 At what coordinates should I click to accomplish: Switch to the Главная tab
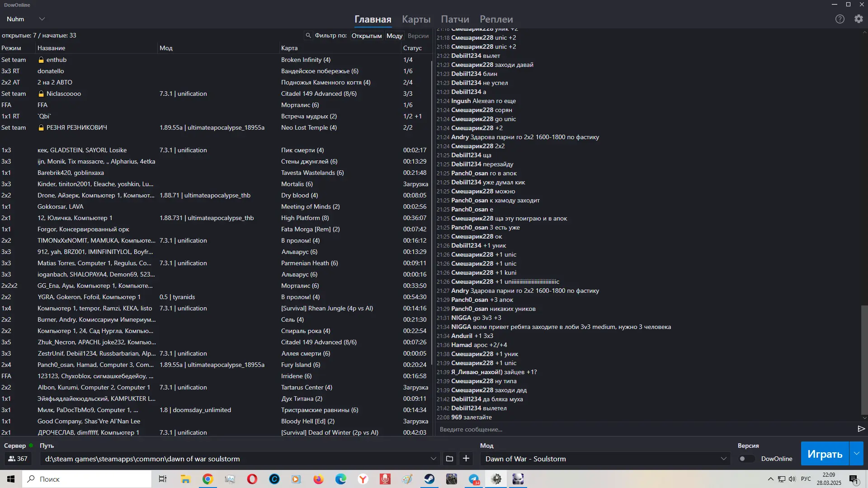point(373,19)
